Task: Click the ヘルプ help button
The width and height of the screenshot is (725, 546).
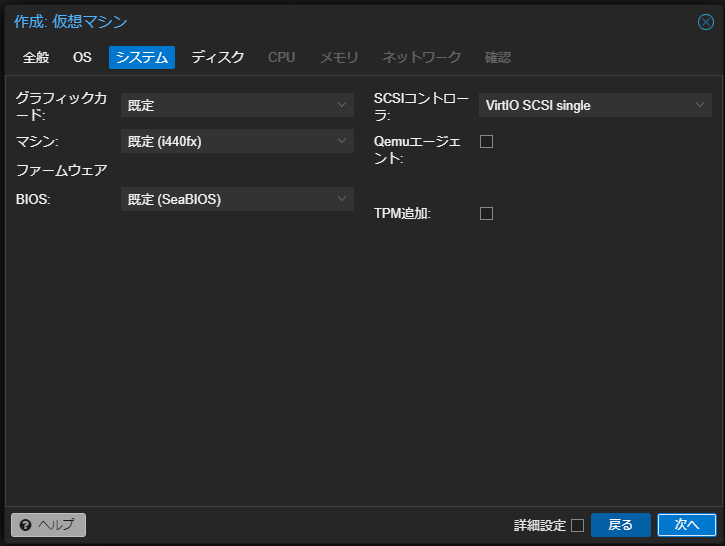Action: pyautogui.click(x=49, y=525)
